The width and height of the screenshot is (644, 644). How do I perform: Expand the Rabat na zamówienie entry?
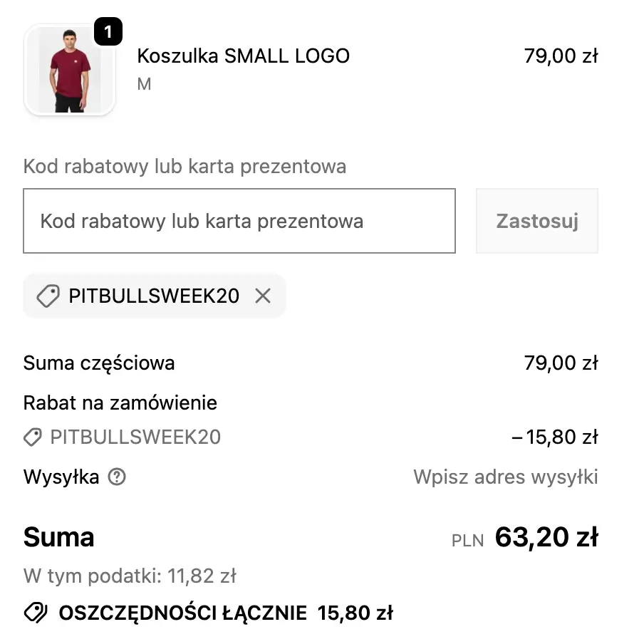coord(120,402)
